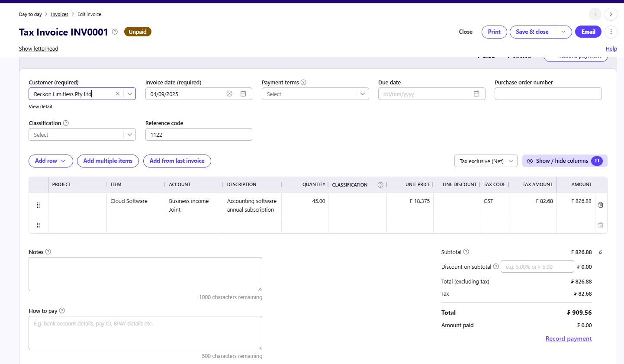Open the Help link
Screen dimensions: 624x364
(x=611, y=48)
